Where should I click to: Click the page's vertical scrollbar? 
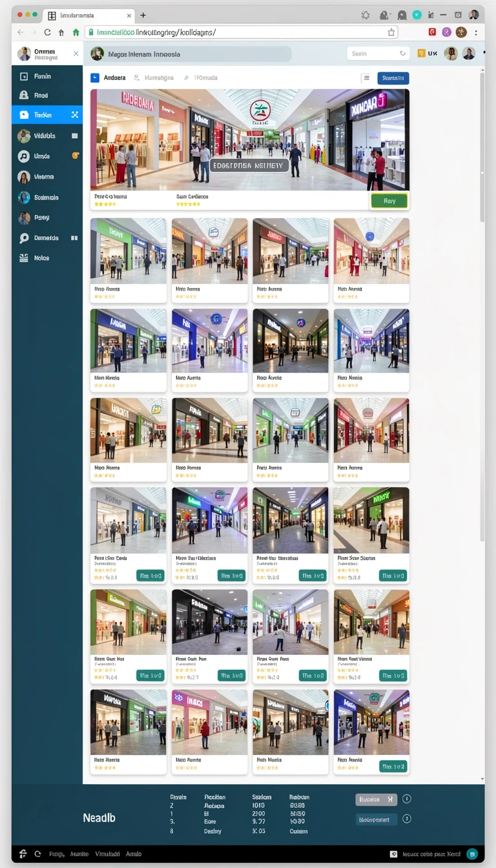click(482, 146)
